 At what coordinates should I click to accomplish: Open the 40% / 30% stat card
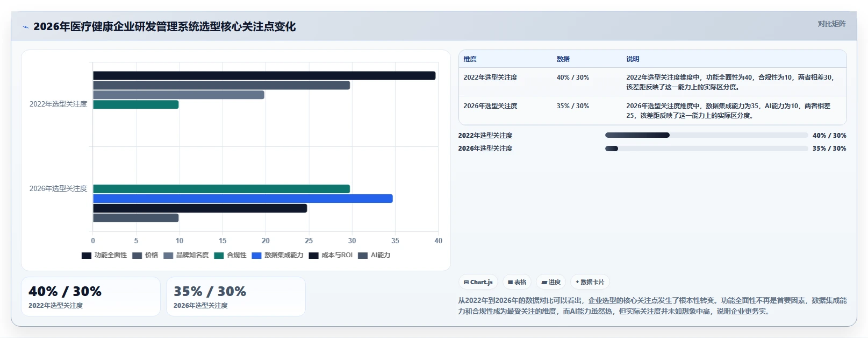click(x=91, y=297)
